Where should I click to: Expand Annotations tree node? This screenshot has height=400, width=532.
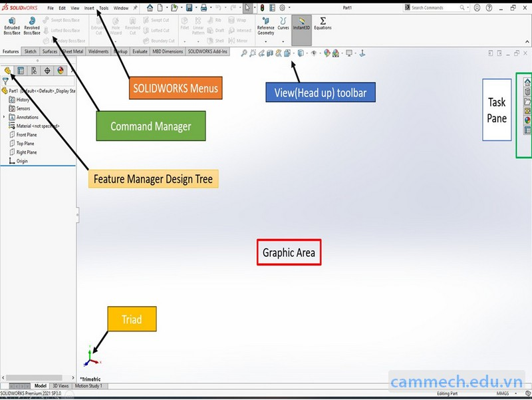point(4,117)
